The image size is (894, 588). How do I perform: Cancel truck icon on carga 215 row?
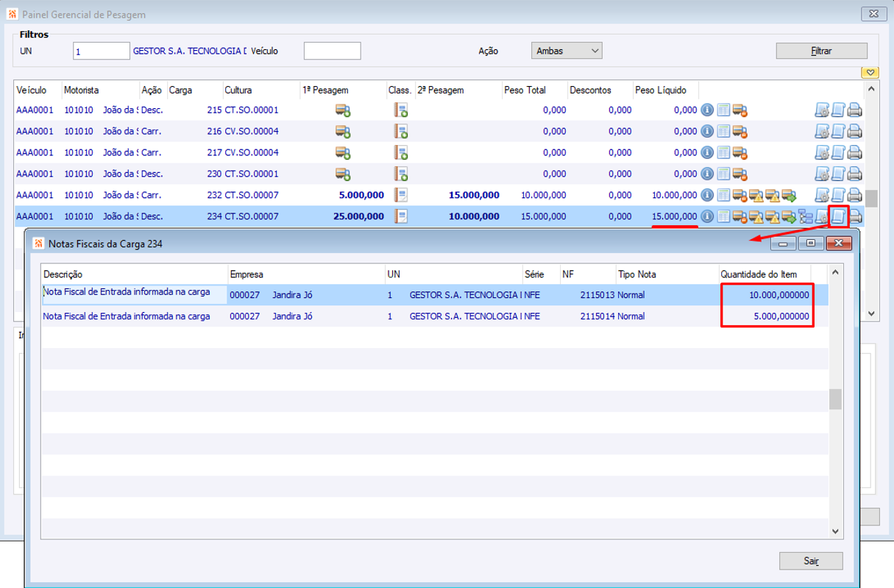pos(739,110)
